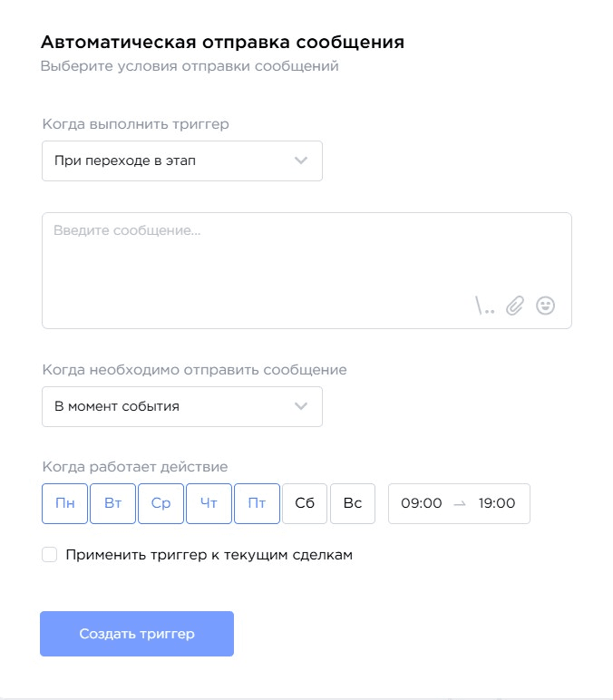
Task: Enable the Сб weekday button
Action: 305,503
